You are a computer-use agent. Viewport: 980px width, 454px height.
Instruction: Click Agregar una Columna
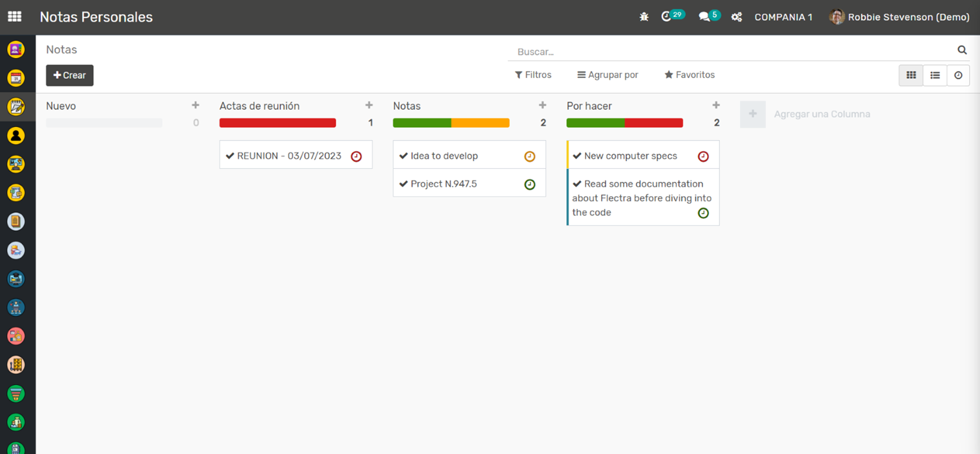tap(821, 114)
